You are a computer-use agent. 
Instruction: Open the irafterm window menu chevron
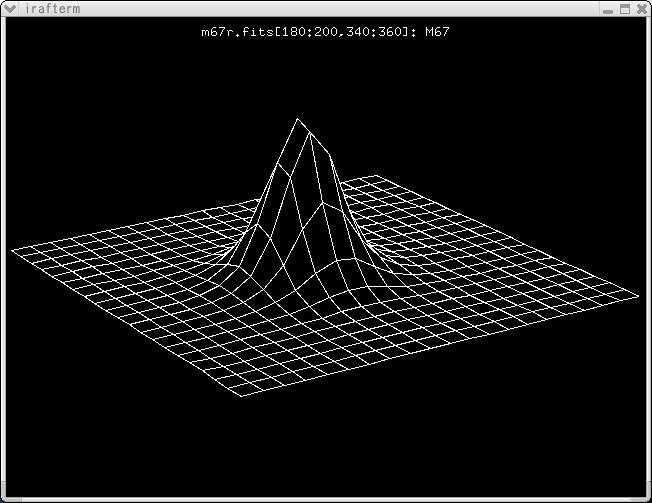coord(10,8)
